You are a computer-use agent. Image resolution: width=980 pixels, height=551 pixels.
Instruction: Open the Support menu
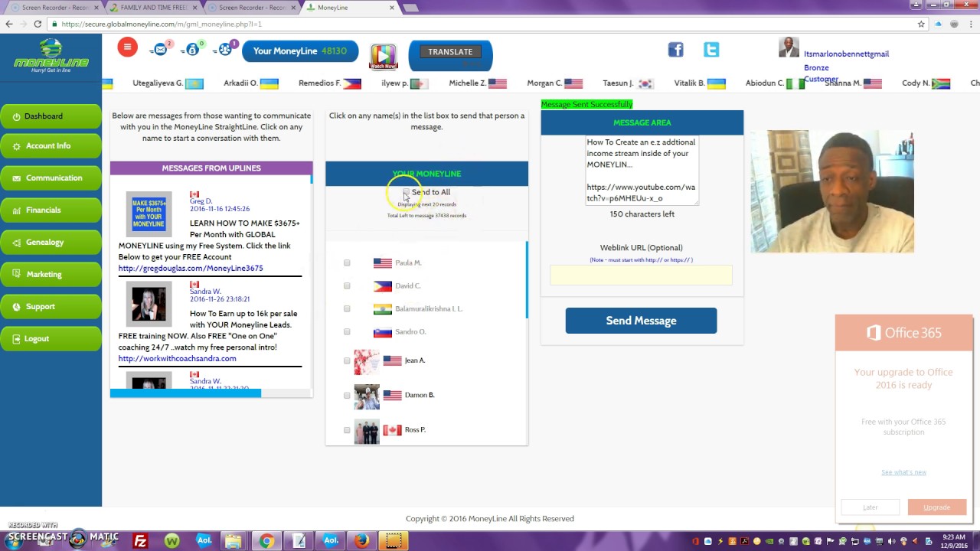[x=51, y=306]
